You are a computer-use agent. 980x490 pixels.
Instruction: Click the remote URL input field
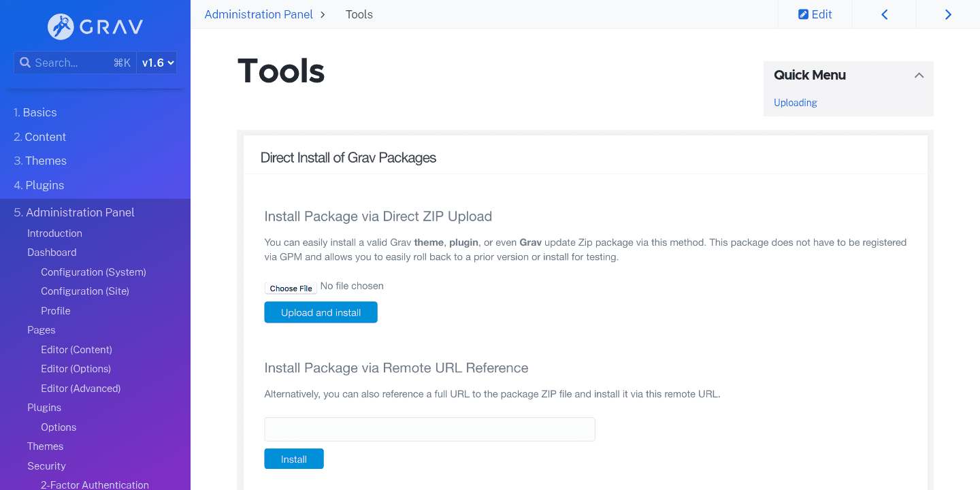point(429,429)
